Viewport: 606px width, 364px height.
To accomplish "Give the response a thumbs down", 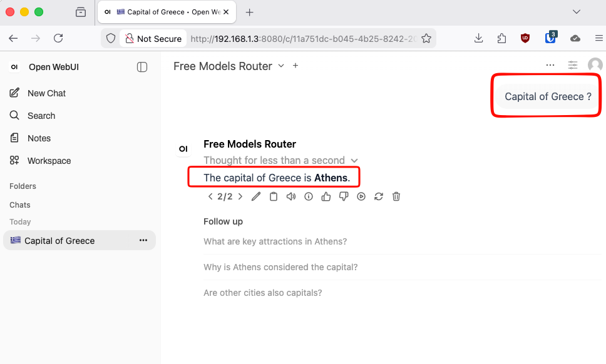I will point(344,196).
